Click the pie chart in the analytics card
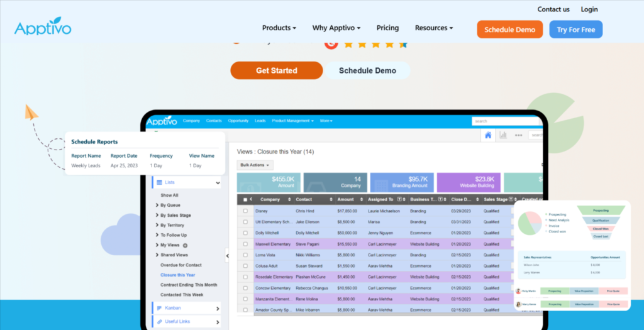The width and height of the screenshot is (644, 330). (x=530, y=223)
